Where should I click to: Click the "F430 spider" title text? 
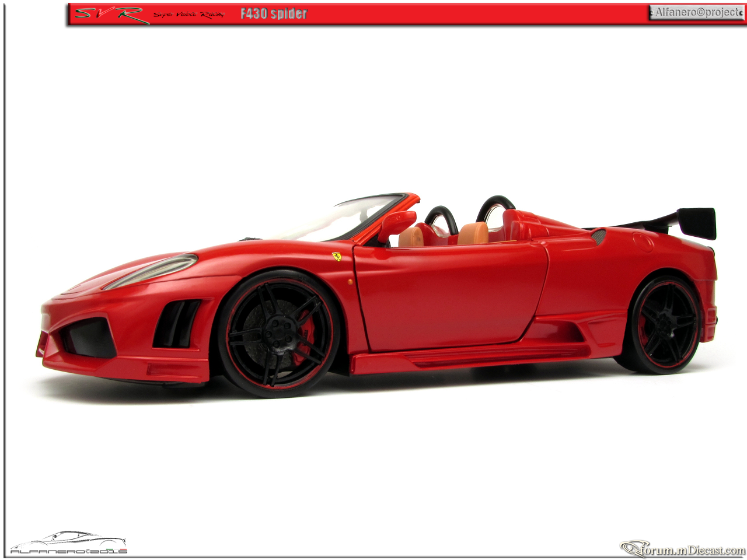pyautogui.click(x=274, y=13)
